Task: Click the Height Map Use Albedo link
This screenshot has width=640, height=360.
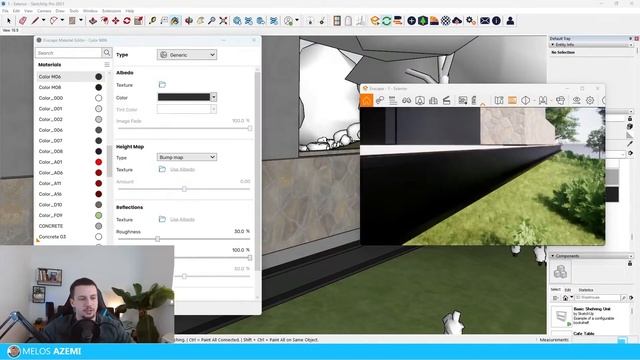Action: pos(182,169)
